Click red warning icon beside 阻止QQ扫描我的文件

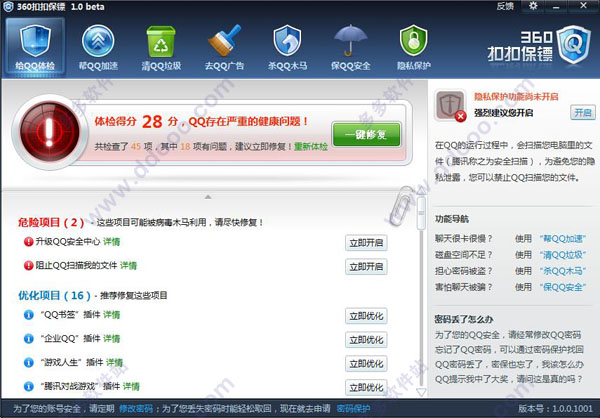click(29, 266)
